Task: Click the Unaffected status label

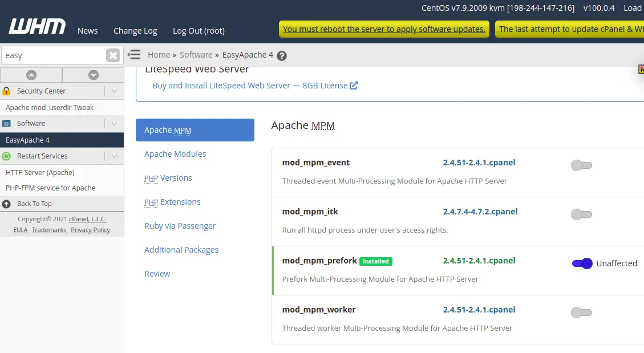Action: tap(617, 263)
